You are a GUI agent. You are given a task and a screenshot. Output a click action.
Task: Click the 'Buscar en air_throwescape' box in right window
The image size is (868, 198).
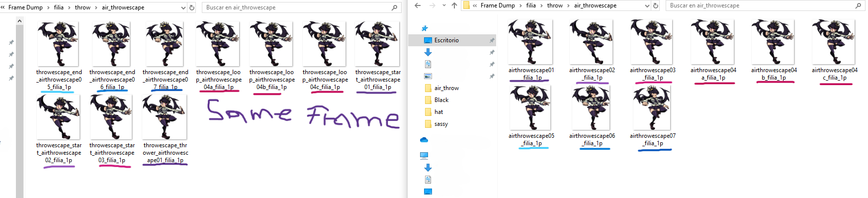[763, 5]
